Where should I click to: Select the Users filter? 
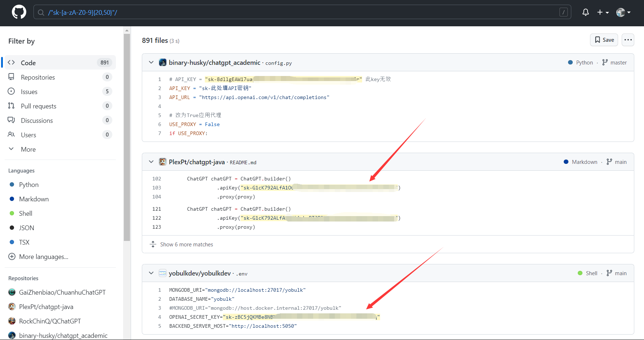click(x=60, y=135)
